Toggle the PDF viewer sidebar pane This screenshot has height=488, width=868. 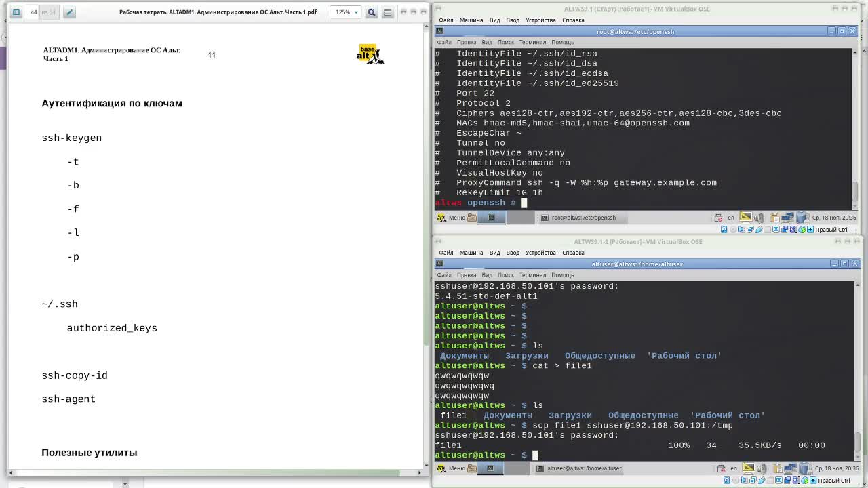(16, 12)
